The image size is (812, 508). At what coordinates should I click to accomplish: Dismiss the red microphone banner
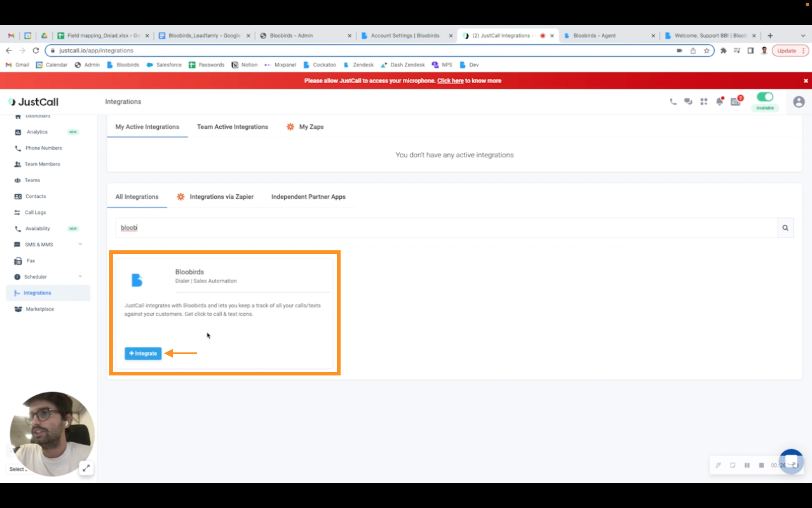[806, 81]
